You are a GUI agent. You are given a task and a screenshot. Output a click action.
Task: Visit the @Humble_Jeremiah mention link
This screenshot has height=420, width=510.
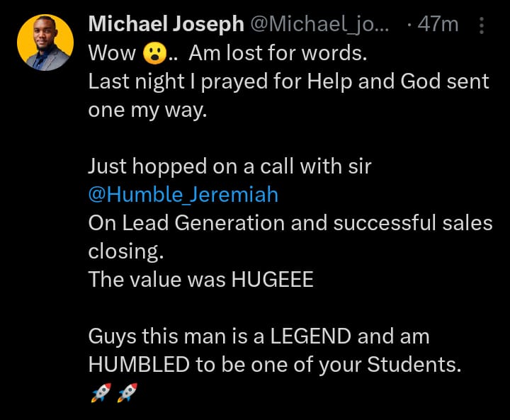pyautogui.click(x=183, y=194)
